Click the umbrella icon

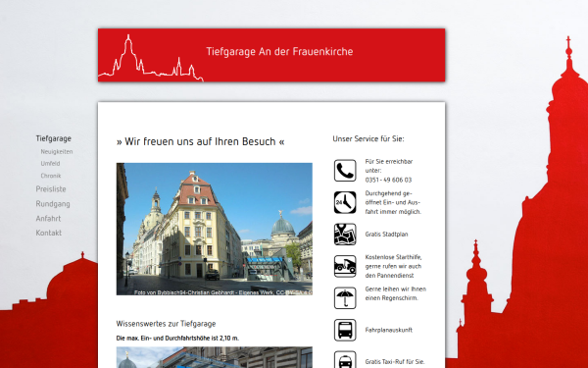(345, 298)
